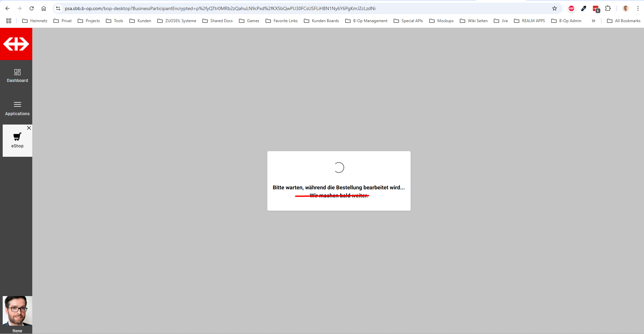Open the Chrome apps grid shortcut

tap(9, 21)
